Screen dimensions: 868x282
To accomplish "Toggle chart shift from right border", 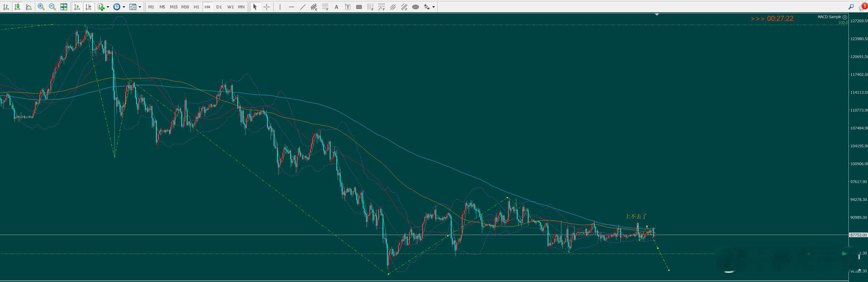I will pos(88,7).
